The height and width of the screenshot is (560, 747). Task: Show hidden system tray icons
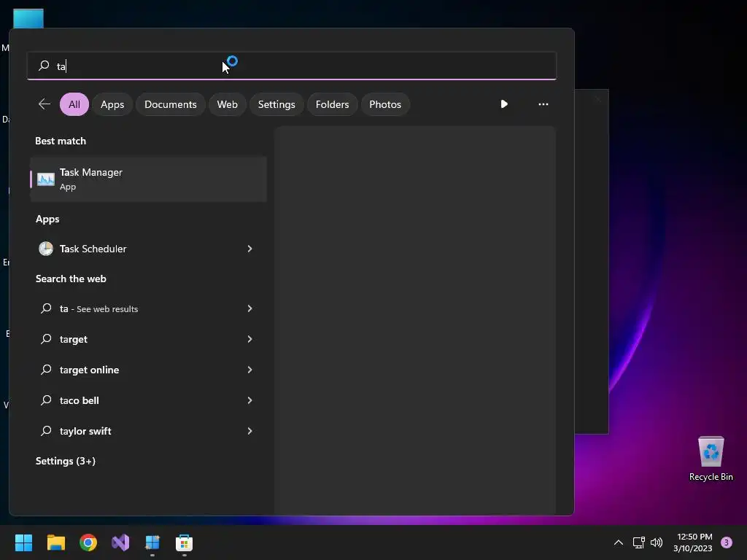pos(619,542)
